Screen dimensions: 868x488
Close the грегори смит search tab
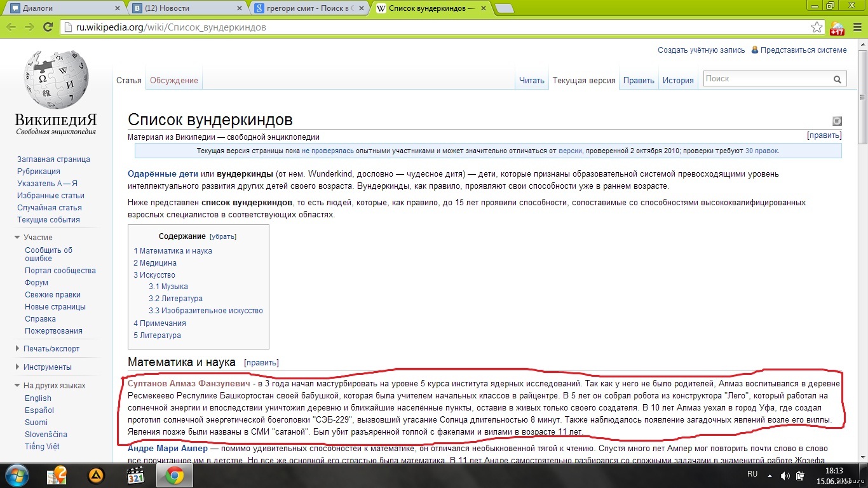[362, 8]
